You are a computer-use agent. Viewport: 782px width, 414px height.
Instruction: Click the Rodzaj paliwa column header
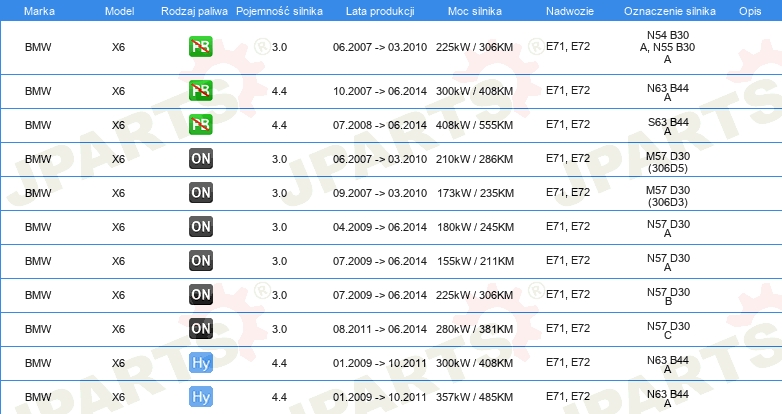click(x=194, y=11)
